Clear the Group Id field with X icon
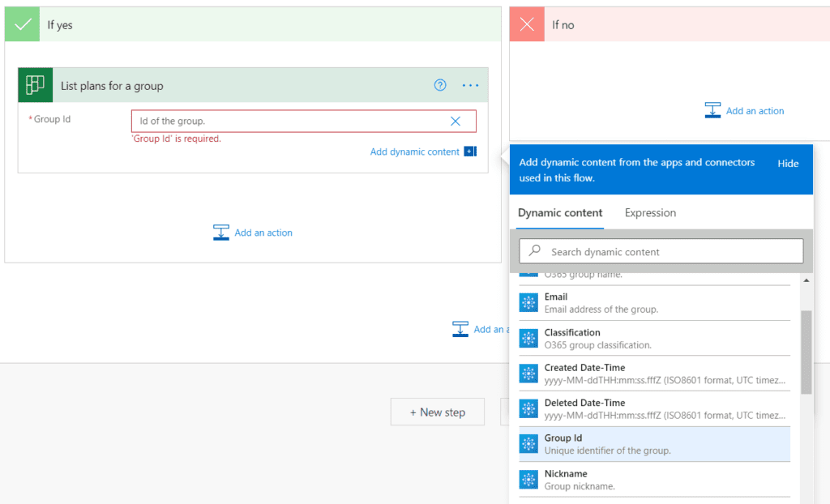This screenshot has width=830, height=504. [456, 122]
